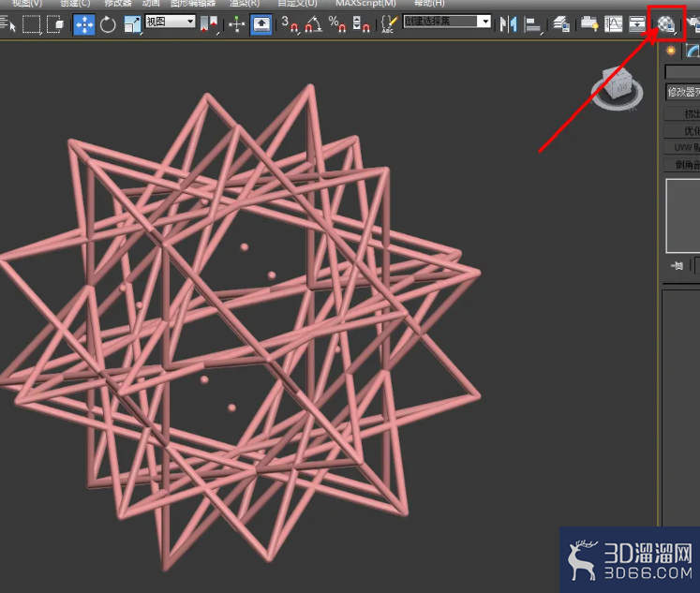Open the 帮助(H) menu
This screenshot has height=593, width=700.
[x=429, y=4]
